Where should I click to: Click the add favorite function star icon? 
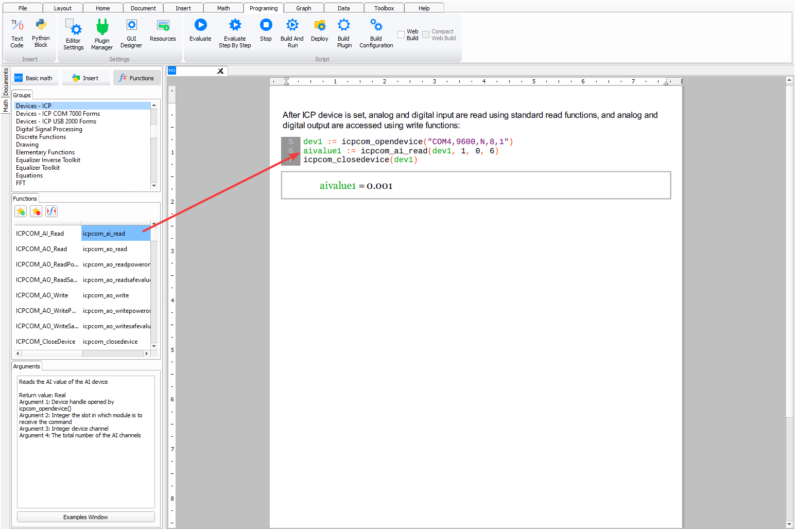click(x=21, y=211)
